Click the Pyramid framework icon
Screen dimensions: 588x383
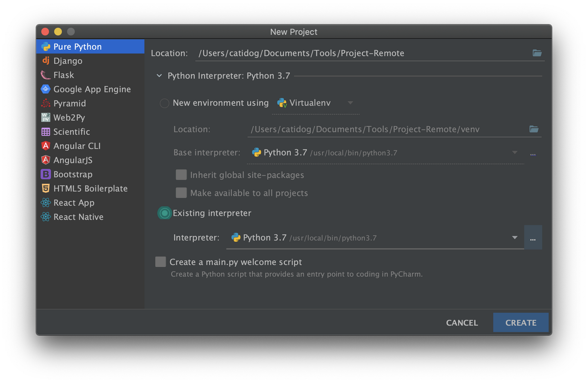pos(46,103)
